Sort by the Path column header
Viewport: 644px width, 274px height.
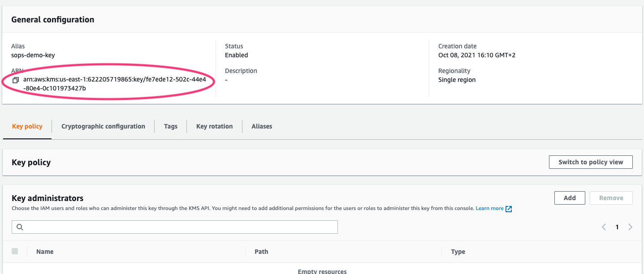click(261, 252)
